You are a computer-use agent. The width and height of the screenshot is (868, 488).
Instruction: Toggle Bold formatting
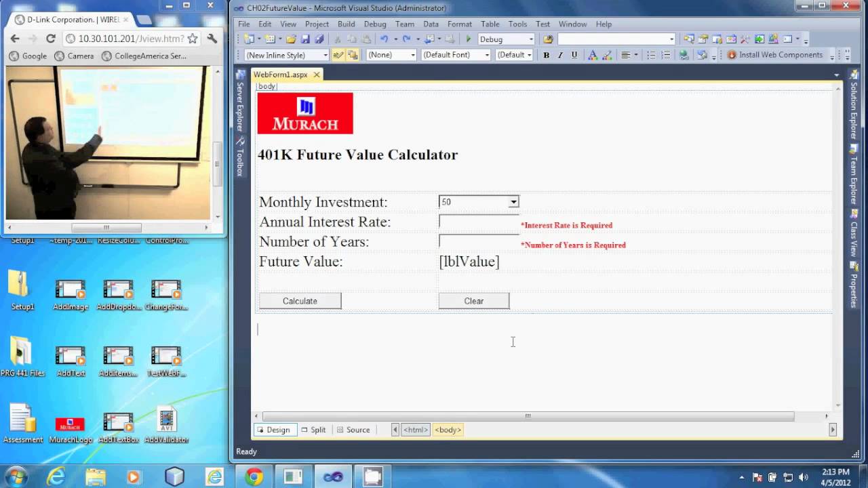click(x=547, y=55)
